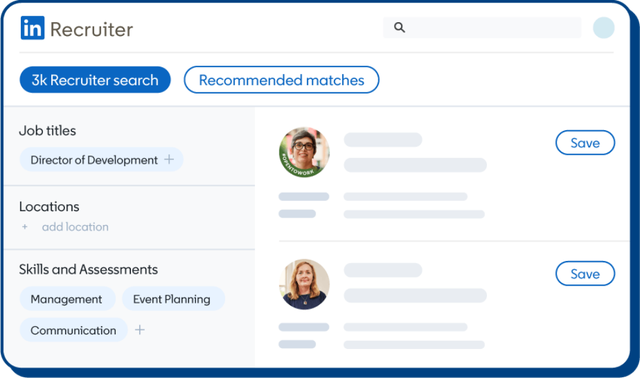Click the Event Planning skill chip
The height and width of the screenshot is (378, 640).
point(173,299)
